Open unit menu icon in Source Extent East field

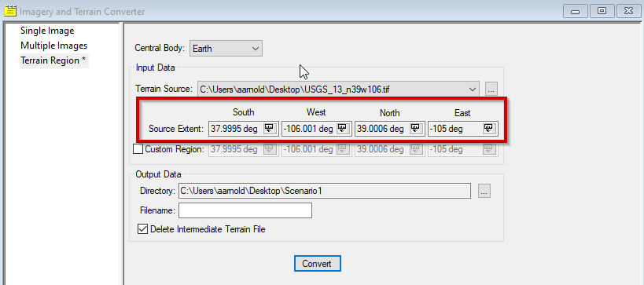(x=488, y=129)
